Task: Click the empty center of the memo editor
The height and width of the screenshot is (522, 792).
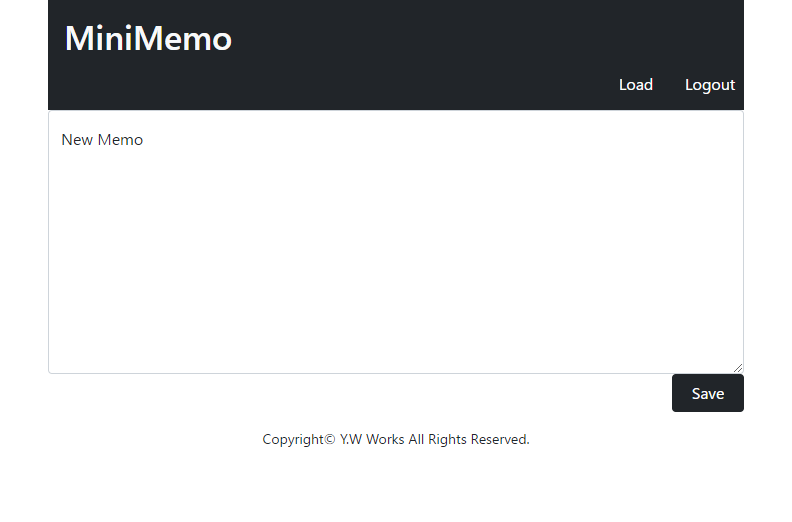Action: [396, 242]
